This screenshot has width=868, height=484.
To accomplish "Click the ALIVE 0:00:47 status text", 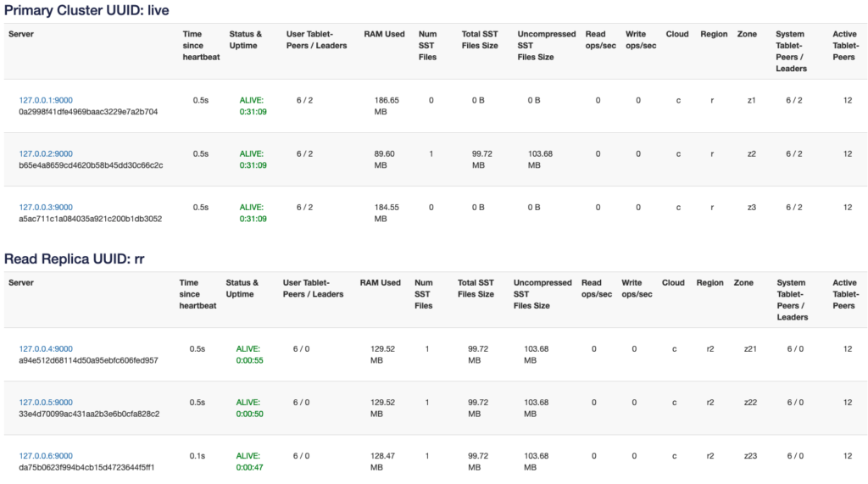I will click(x=248, y=461).
